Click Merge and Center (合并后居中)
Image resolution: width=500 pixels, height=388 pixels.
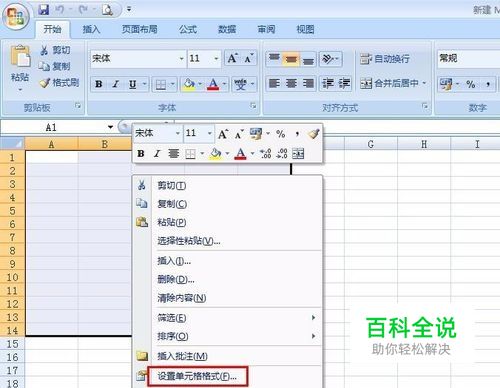click(389, 83)
